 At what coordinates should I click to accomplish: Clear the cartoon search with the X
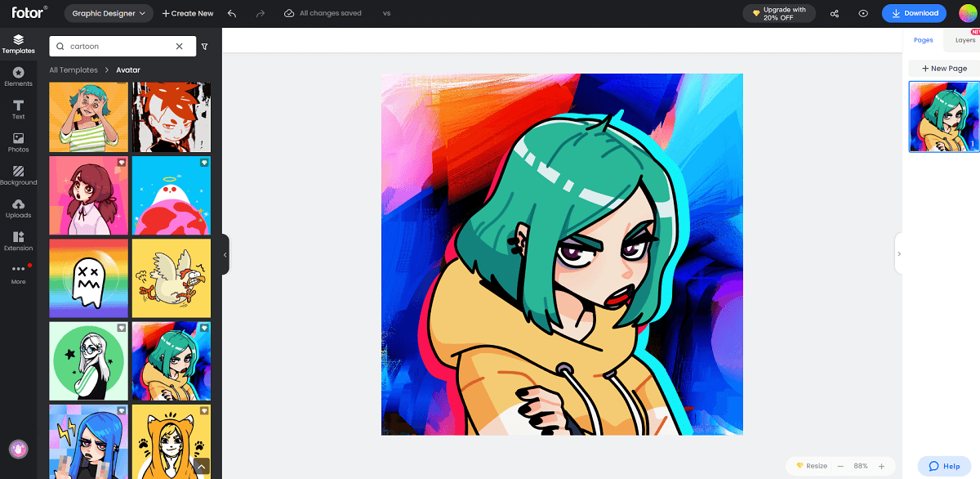click(x=179, y=46)
